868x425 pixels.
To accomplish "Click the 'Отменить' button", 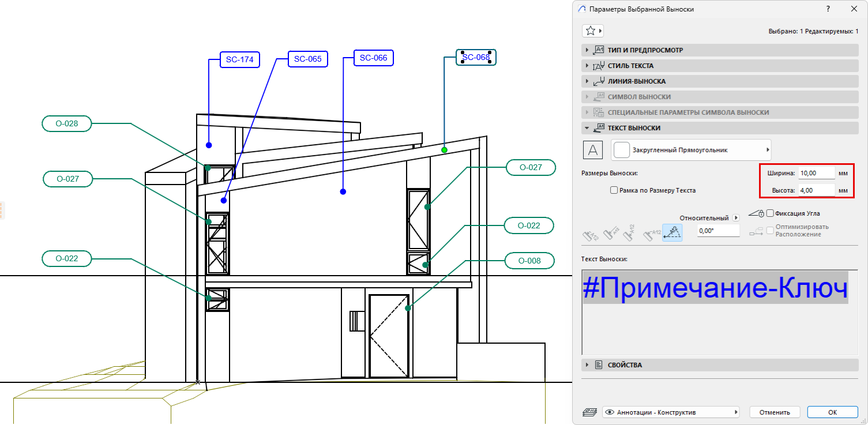I will point(775,412).
